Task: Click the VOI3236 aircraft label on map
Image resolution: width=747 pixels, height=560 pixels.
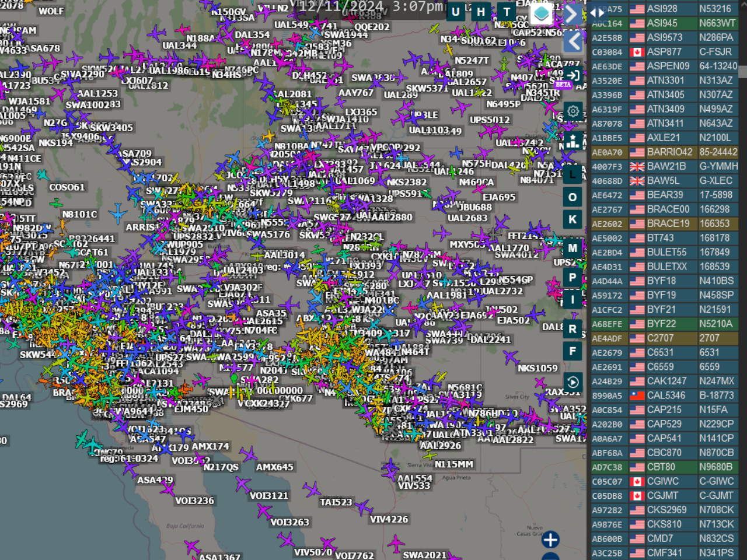Action: (194, 501)
